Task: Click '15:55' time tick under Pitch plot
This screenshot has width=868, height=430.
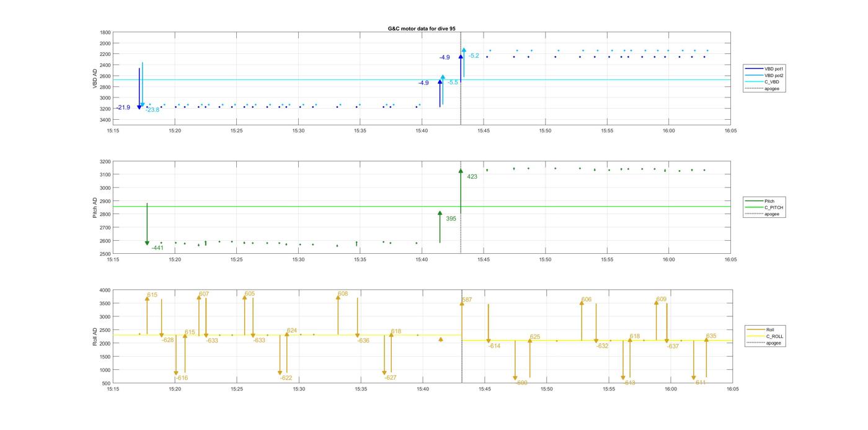Action: pos(607,260)
